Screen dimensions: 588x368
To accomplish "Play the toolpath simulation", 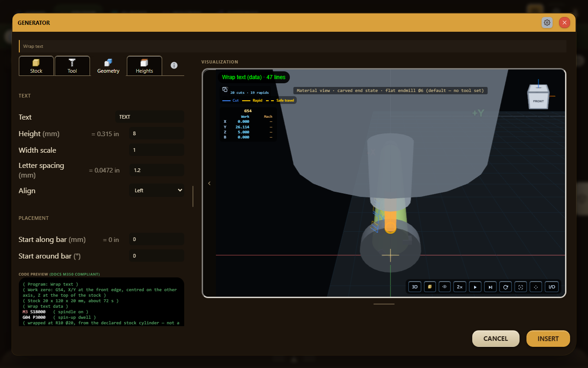I will tap(475, 287).
